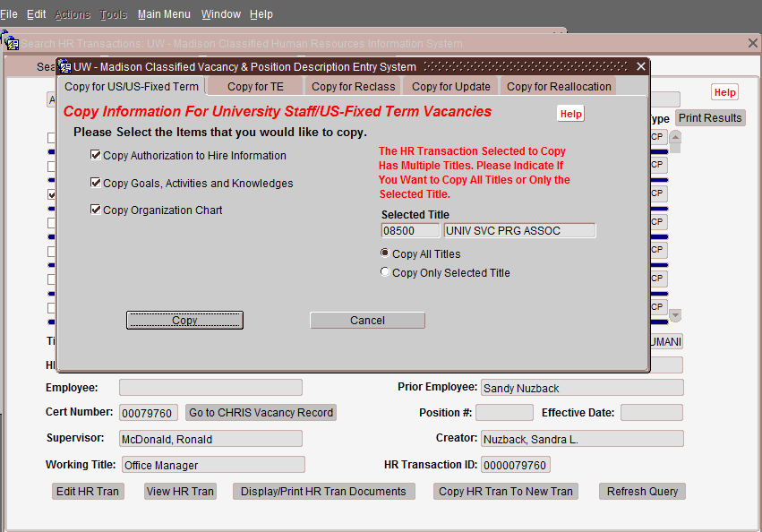
Task: Click Display/Print HR Tran Documents button
Action: 323,491
